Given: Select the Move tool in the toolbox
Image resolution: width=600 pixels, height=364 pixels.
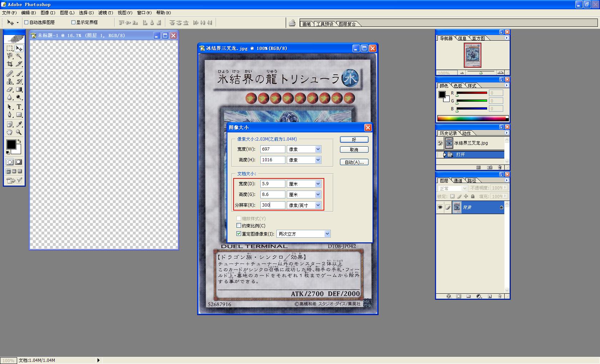Looking at the screenshot, I should (19, 48).
